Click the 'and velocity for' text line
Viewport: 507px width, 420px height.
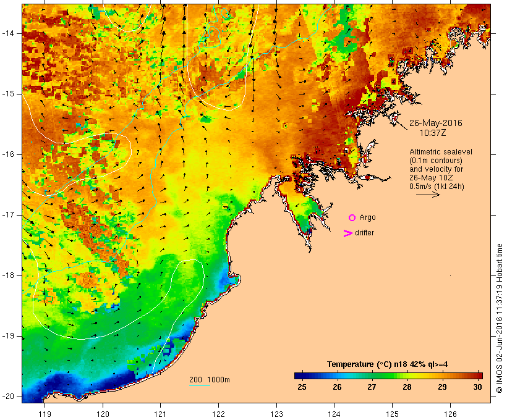[436, 169]
